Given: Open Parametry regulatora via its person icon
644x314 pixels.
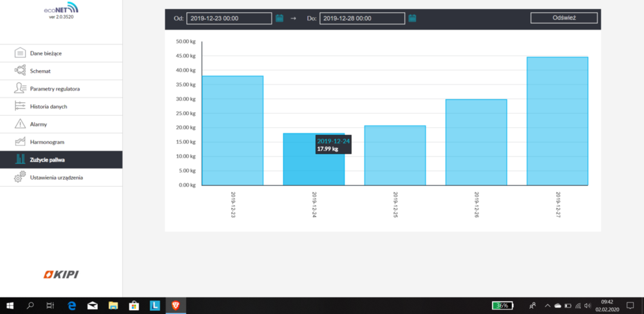Looking at the screenshot, I should [x=20, y=88].
